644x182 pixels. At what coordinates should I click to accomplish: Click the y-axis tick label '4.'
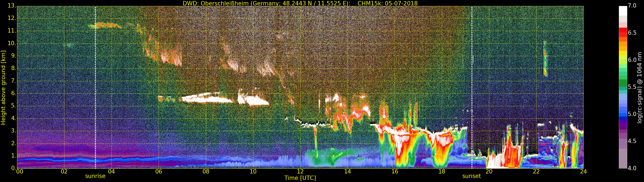13,118
